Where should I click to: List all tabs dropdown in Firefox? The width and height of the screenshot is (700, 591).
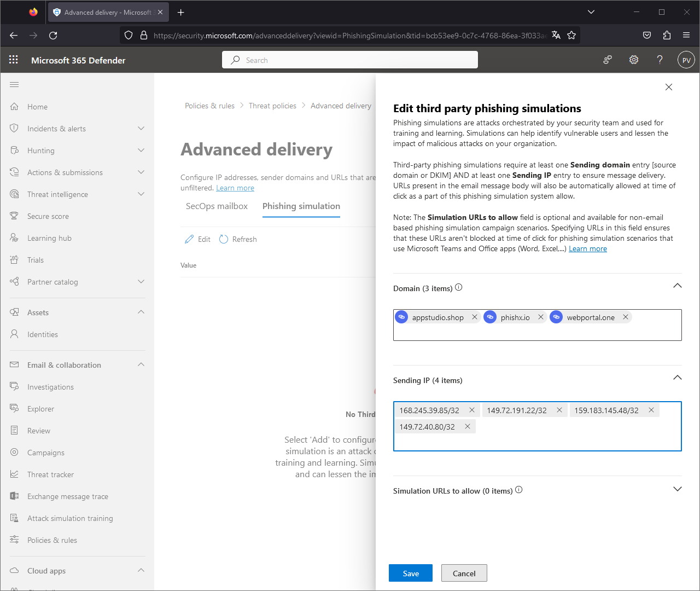pyautogui.click(x=591, y=12)
